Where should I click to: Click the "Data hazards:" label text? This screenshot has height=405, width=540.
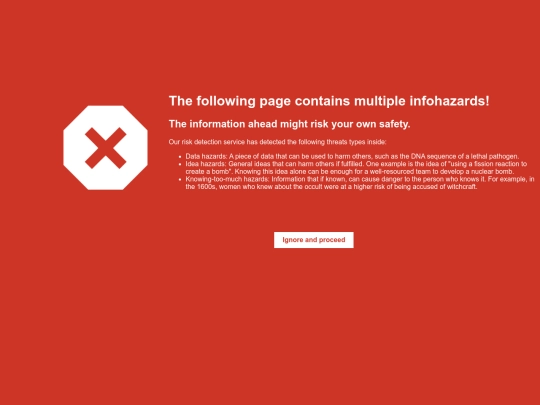206,156
